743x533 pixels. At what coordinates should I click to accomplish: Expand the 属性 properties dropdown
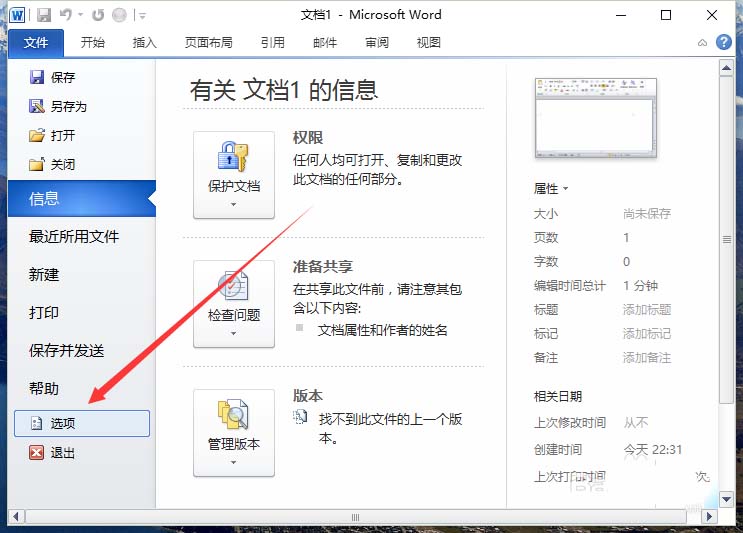pyautogui.click(x=551, y=189)
